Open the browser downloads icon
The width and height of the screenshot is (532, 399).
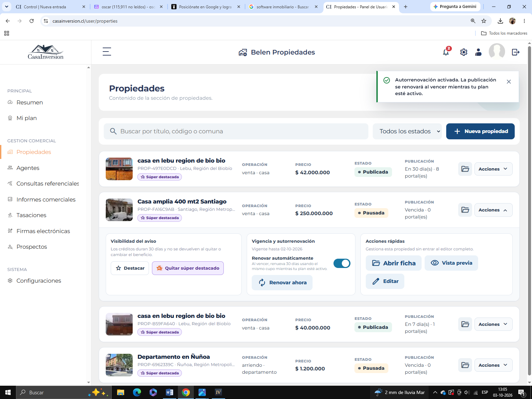[500, 21]
